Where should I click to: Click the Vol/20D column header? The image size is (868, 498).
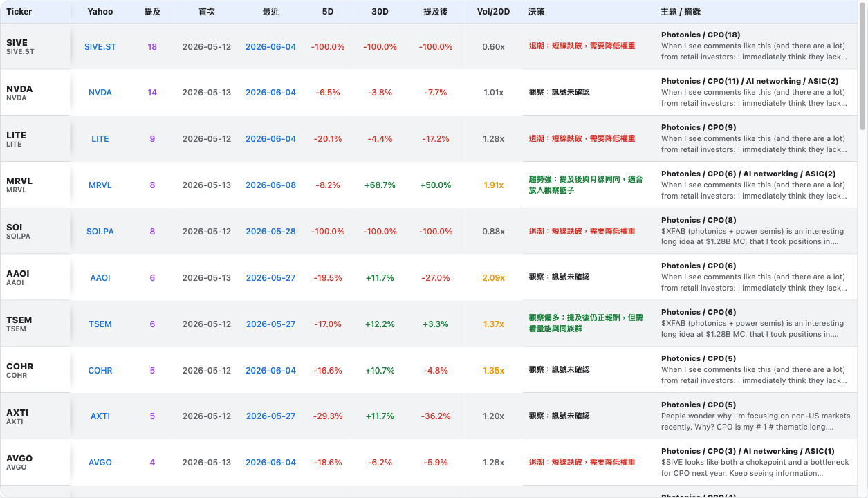coord(493,12)
